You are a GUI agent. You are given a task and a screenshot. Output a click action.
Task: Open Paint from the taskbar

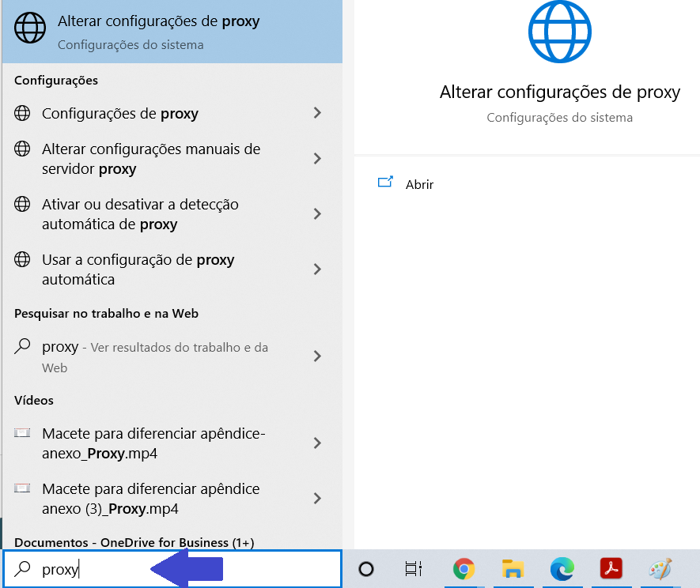coord(660,569)
